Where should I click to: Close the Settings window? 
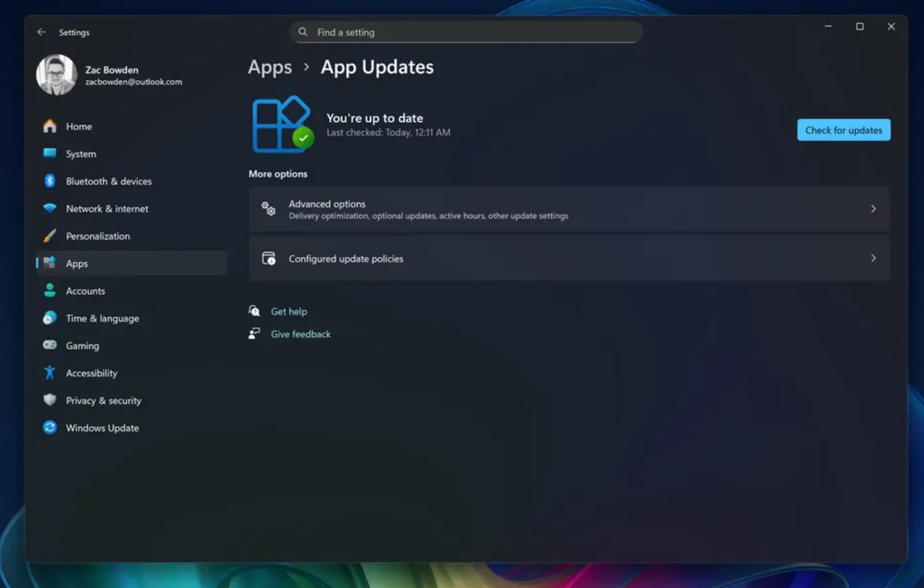[891, 26]
